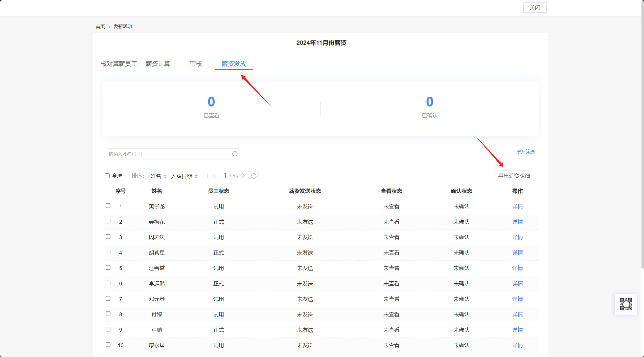Screen dimensions: 644x357
Task: Switch to 薪资计算 tab
Action: tap(158, 64)
